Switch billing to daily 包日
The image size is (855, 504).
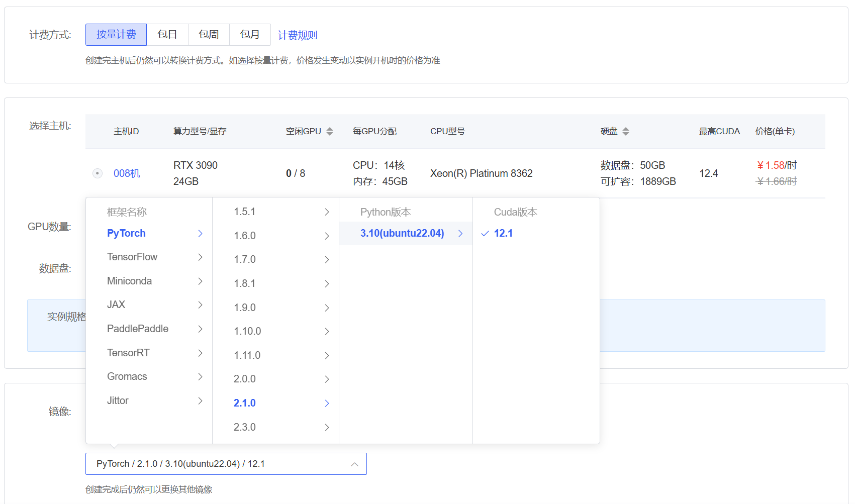click(x=167, y=35)
